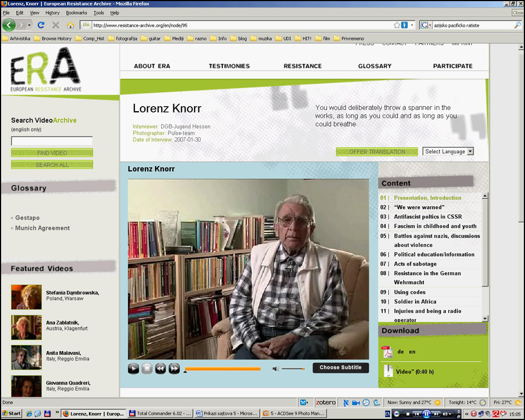
Task: Click the fast-forward video icon
Action: point(174,368)
